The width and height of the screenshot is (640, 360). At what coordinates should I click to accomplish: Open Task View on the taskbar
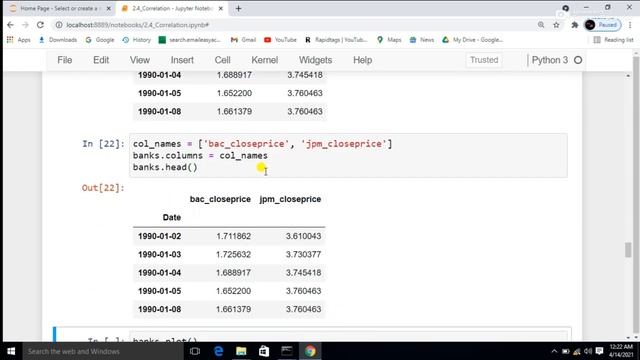coord(195,351)
